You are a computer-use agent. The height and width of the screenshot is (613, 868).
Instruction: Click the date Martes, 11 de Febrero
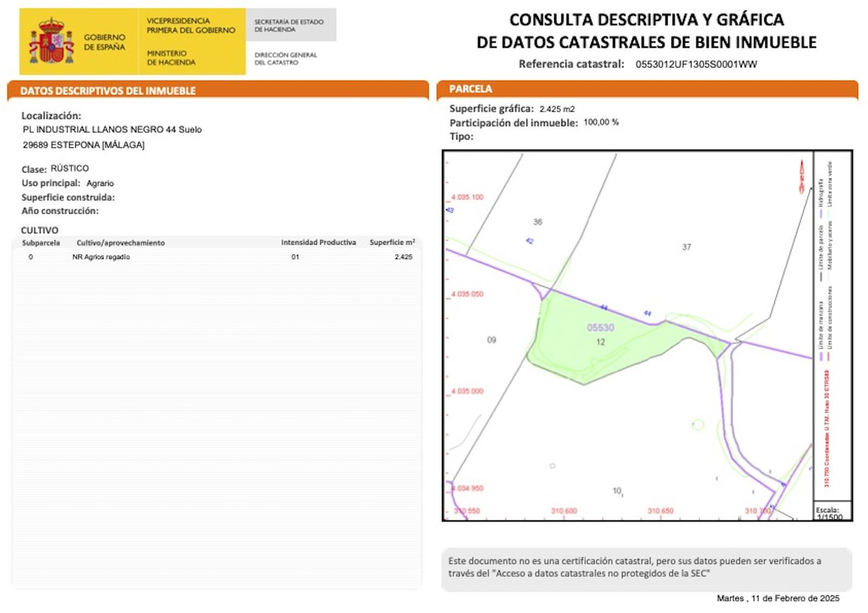(x=778, y=599)
